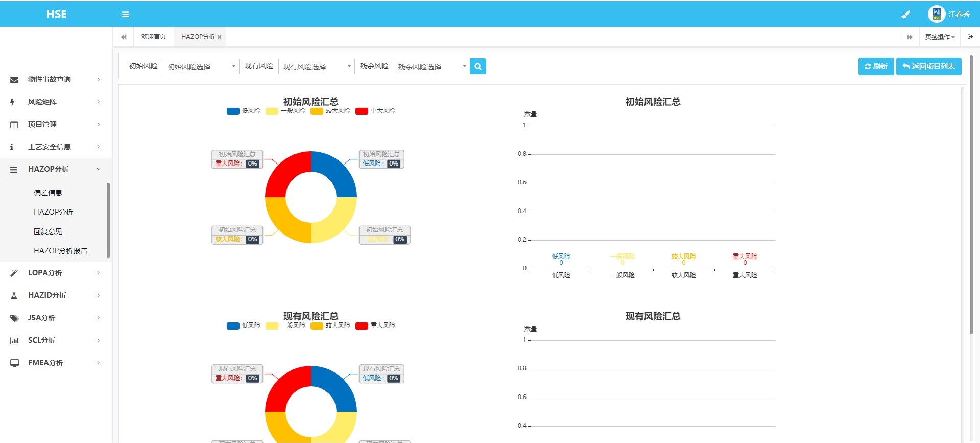Click the 刷新 refresh button

point(875,66)
